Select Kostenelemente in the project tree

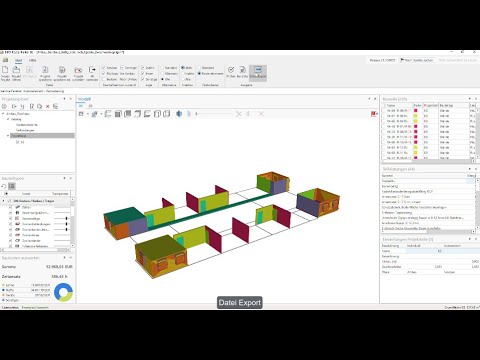[27, 125]
